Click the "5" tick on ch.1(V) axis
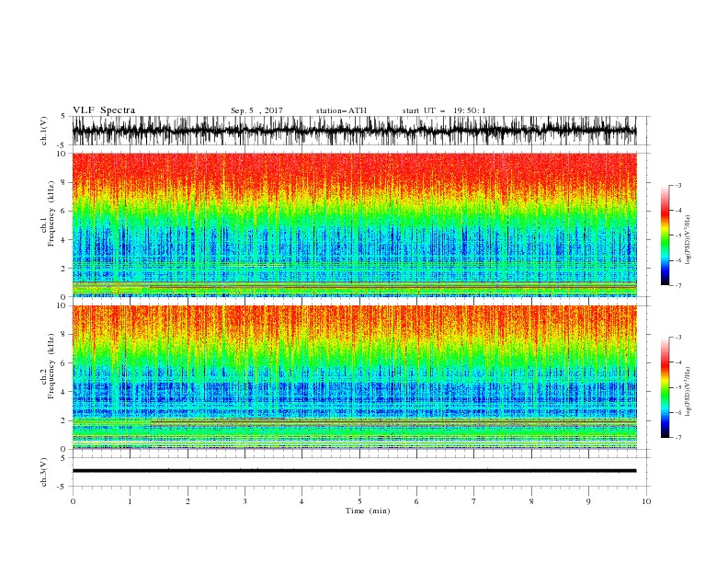The height and width of the screenshot is (563, 728). [63, 117]
